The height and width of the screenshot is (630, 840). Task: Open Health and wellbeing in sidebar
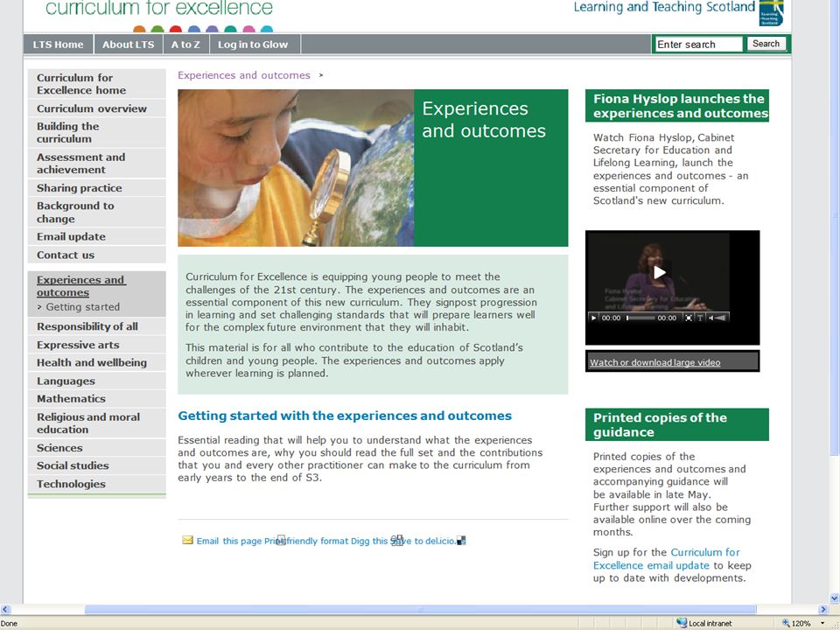pyautogui.click(x=97, y=362)
